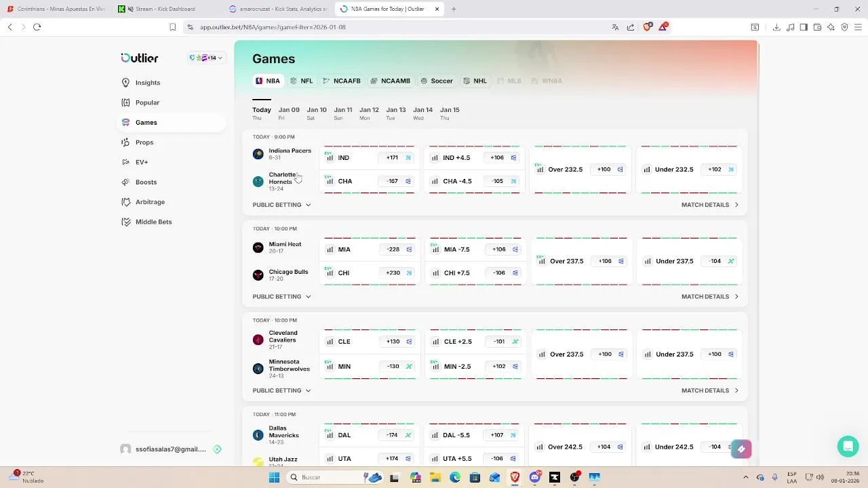Click the IND +171 moneyline odds
The image size is (868, 488).
pyautogui.click(x=397, y=158)
